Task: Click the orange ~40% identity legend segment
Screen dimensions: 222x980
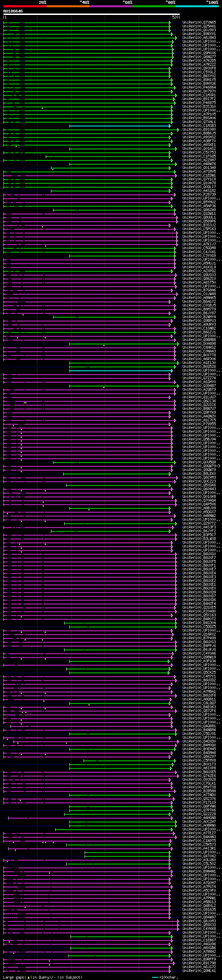Action: click(x=68, y=6)
